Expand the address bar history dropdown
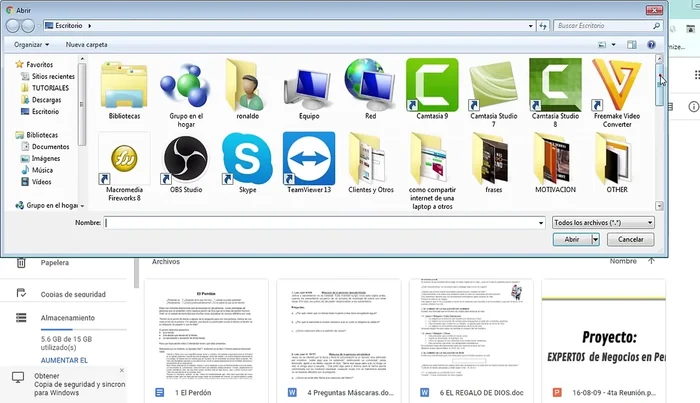This screenshot has width=700, height=403. pyautogui.click(x=530, y=26)
